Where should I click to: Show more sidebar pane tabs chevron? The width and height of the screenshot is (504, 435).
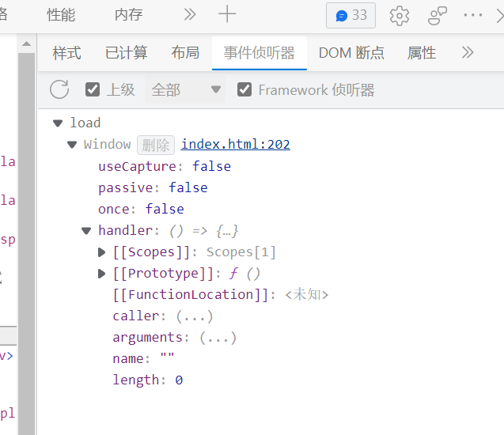(468, 53)
